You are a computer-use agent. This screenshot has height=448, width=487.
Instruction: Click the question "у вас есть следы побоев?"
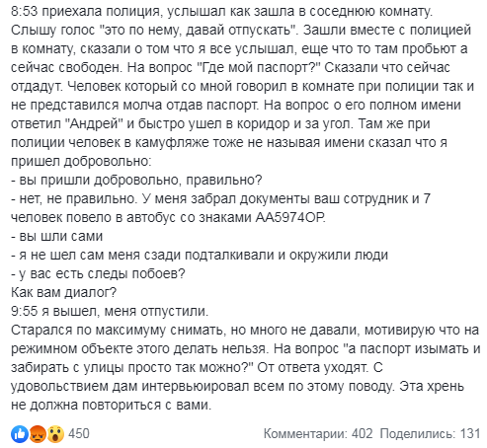[102, 273]
